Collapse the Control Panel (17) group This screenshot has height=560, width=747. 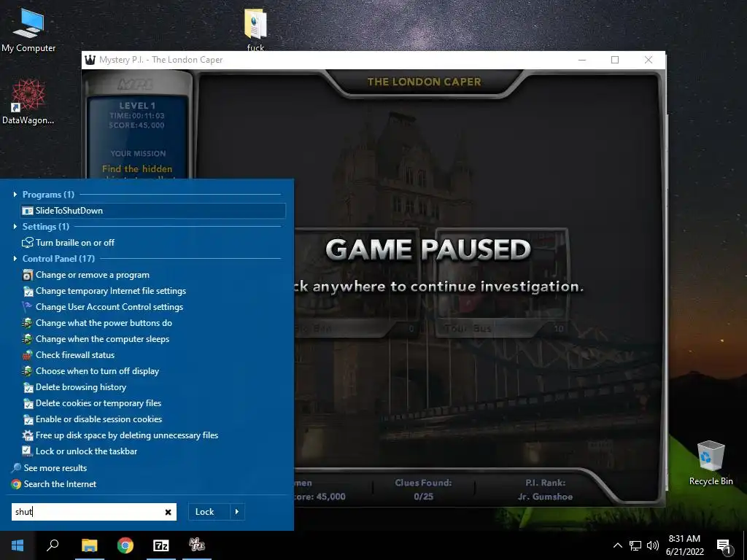[x=15, y=259]
